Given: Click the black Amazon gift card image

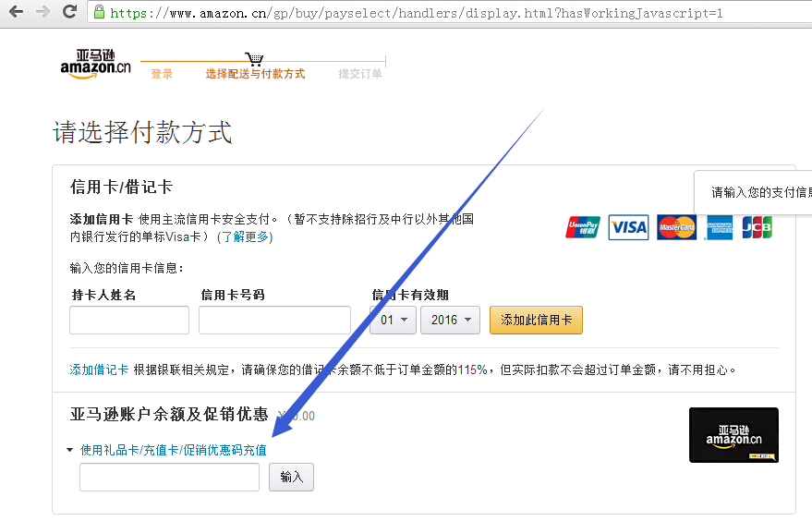Looking at the screenshot, I should 733,435.
